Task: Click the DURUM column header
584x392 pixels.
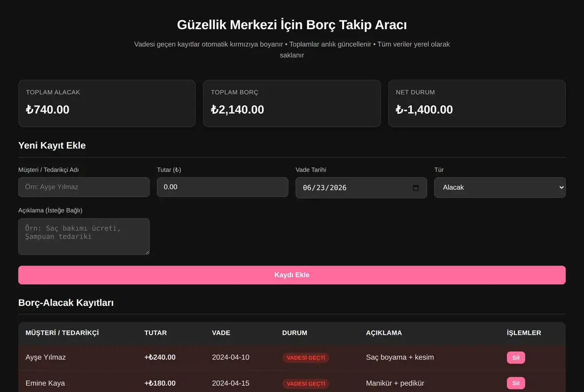Action: point(295,333)
